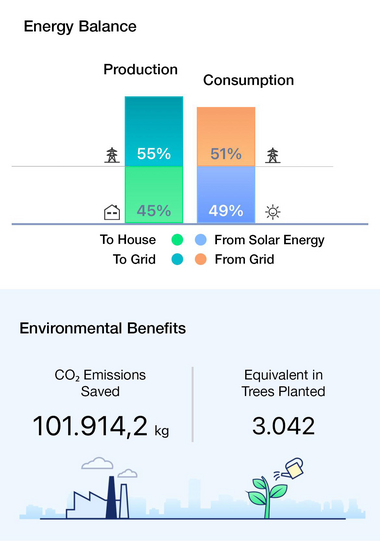
Task: Select the blue From Solar Energy legend dot
Action: click(x=201, y=239)
